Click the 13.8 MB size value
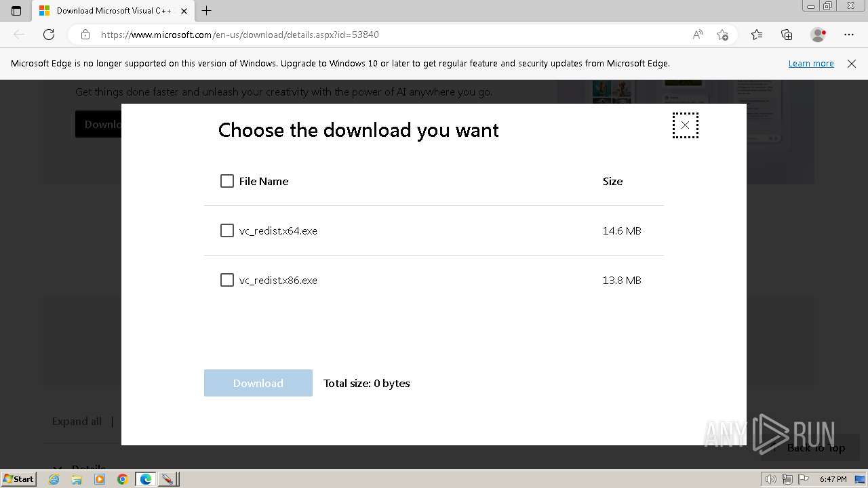 pyautogui.click(x=622, y=280)
